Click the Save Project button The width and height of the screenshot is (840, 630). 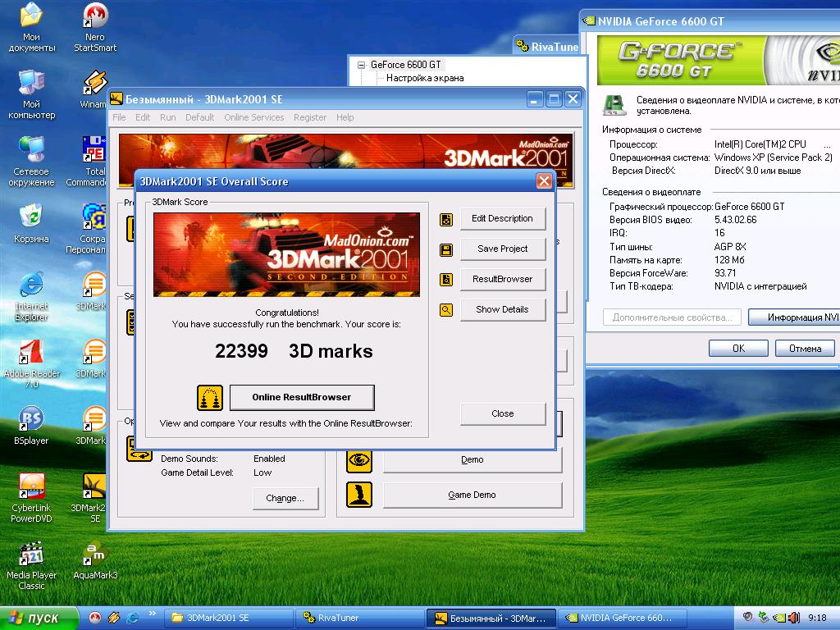[503, 249]
